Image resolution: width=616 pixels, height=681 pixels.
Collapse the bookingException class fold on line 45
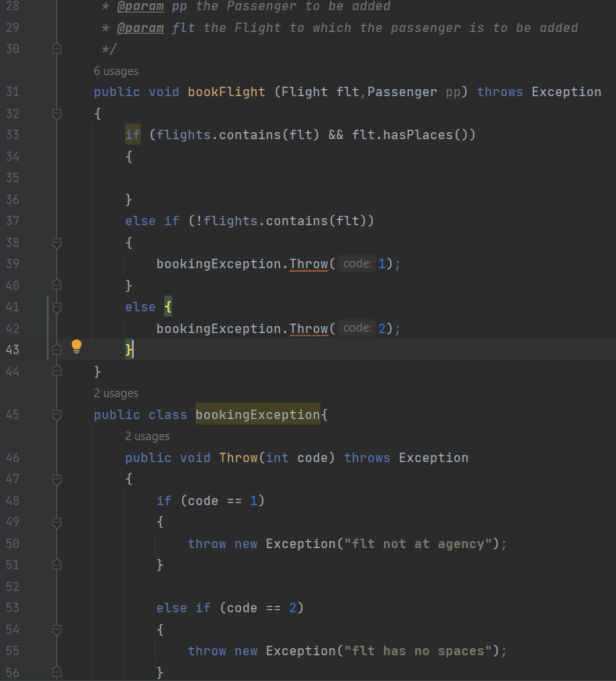[x=57, y=414]
